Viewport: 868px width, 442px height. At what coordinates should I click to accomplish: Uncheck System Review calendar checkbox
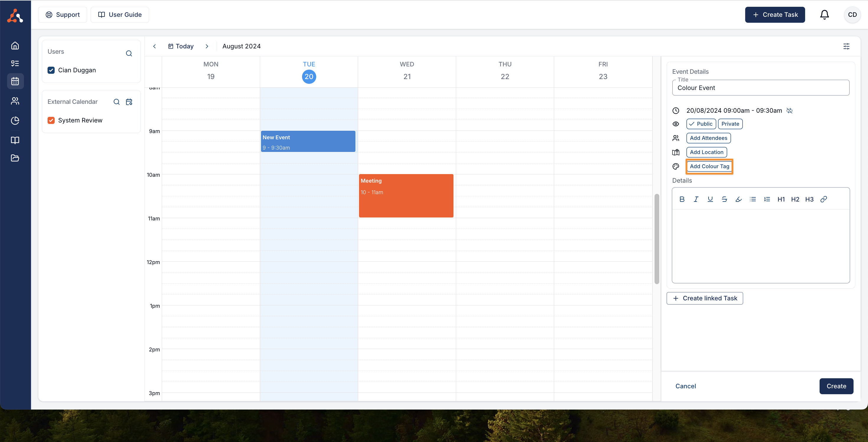click(x=51, y=120)
